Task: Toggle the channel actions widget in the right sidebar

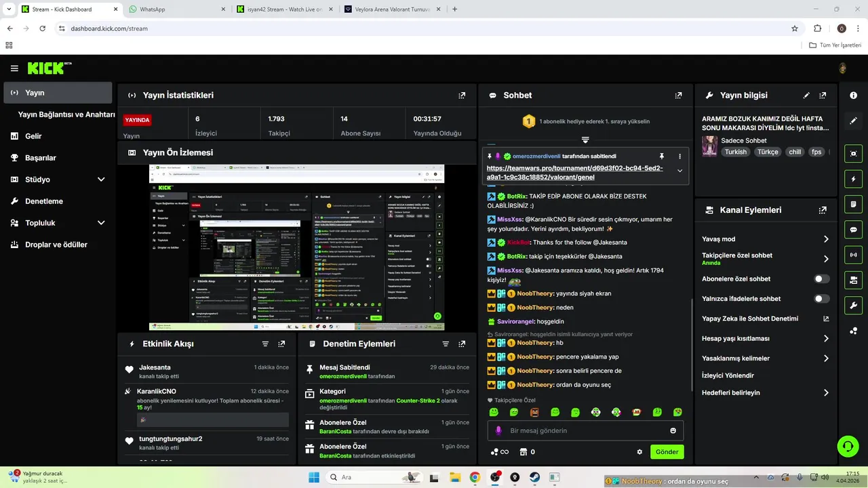Action: (854, 280)
